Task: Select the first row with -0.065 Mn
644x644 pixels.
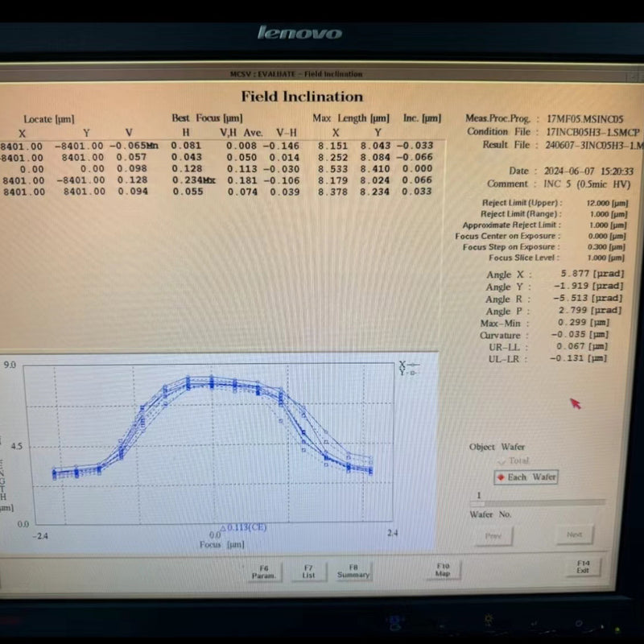Action: pyautogui.click(x=217, y=146)
